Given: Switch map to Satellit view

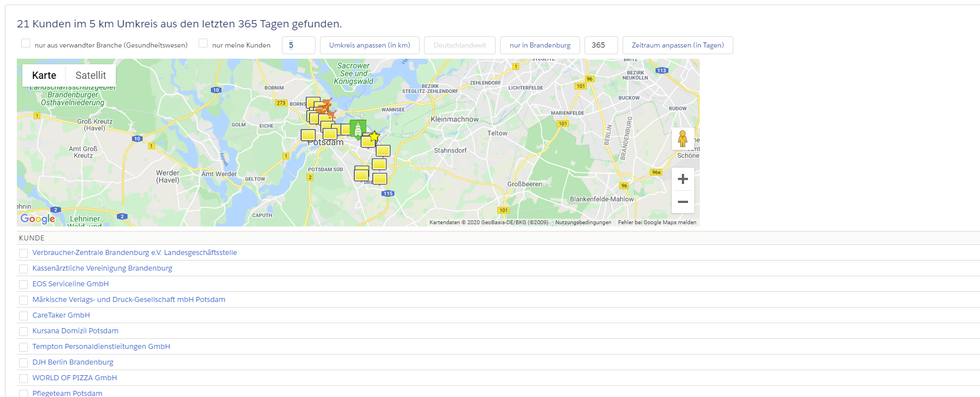Looking at the screenshot, I should tap(91, 75).
